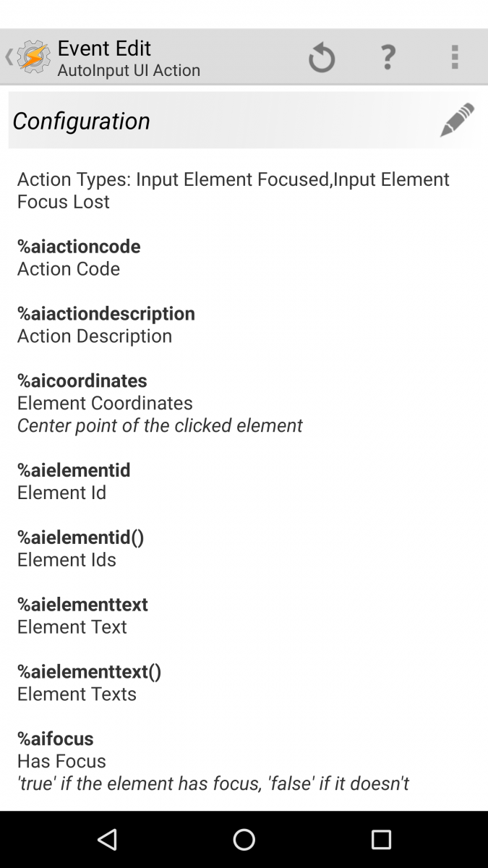The width and height of the screenshot is (488, 868).
Task: Select the %aiactiondescription variable entry
Action: tap(106, 313)
